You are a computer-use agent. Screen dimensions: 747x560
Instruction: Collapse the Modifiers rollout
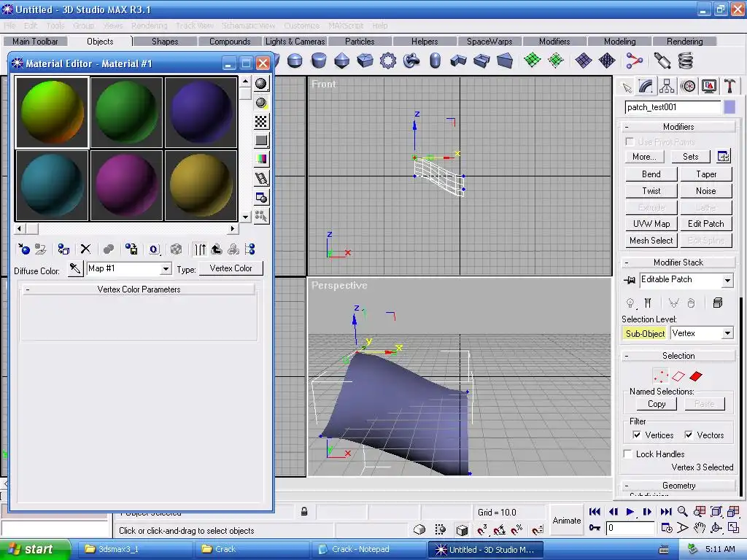pos(678,127)
